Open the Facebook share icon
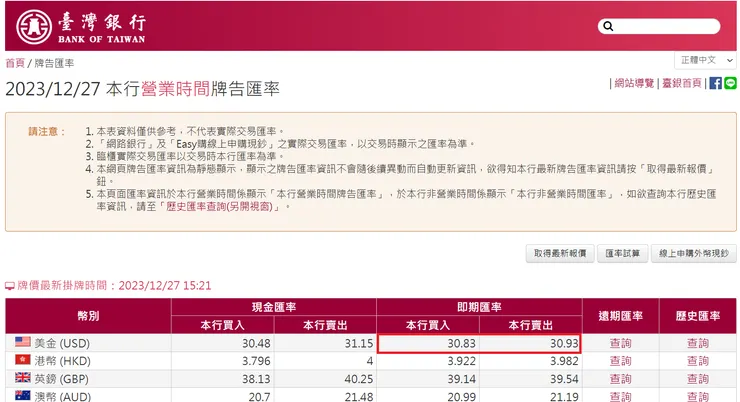 pyautogui.click(x=715, y=83)
